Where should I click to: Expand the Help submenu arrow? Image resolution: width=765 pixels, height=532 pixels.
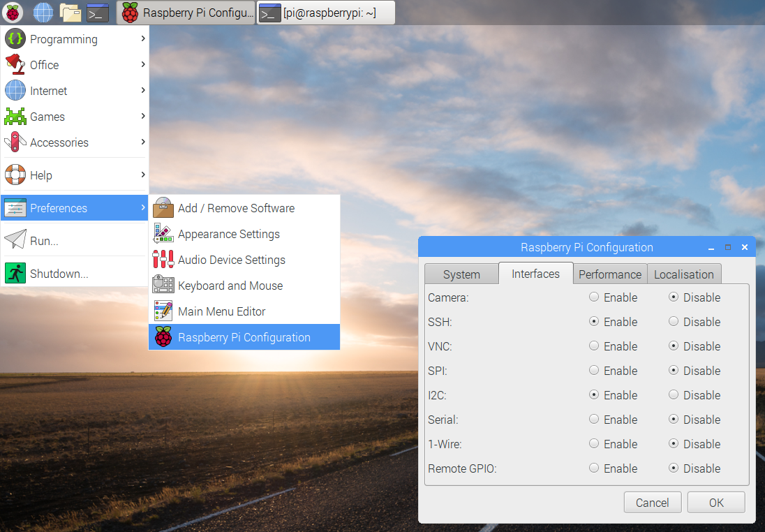pyautogui.click(x=143, y=175)
